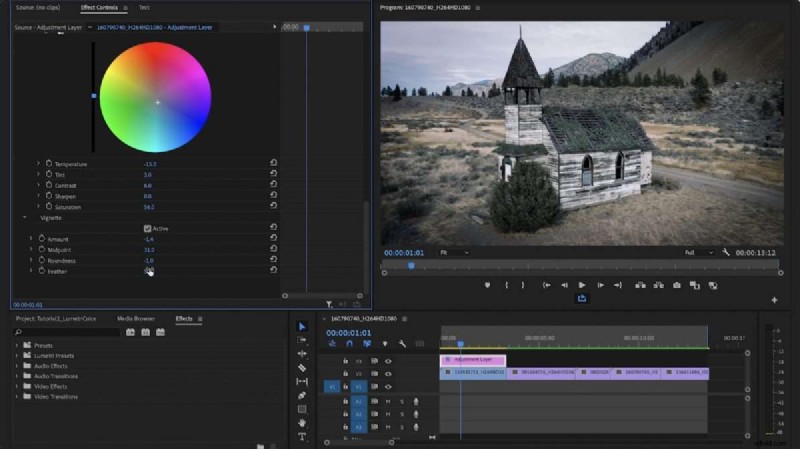
Task: Open the Fit zoom level dropdown
Action: point(454,253)
